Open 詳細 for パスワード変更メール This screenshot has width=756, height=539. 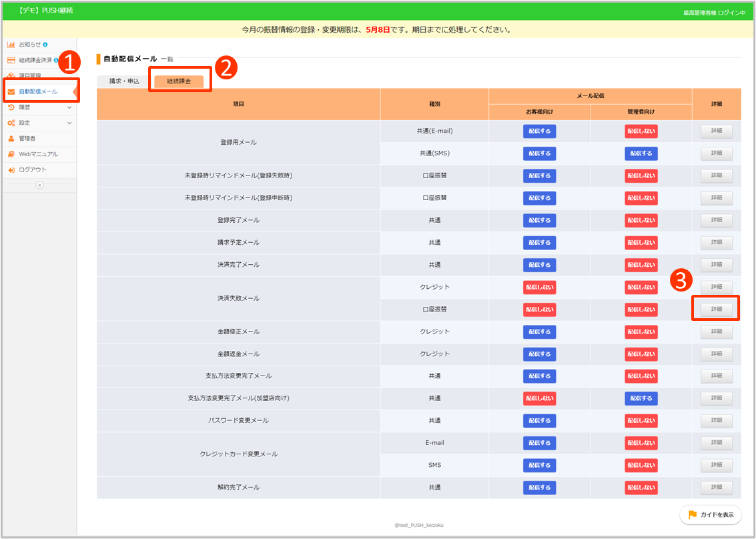(x=716, y=420)
